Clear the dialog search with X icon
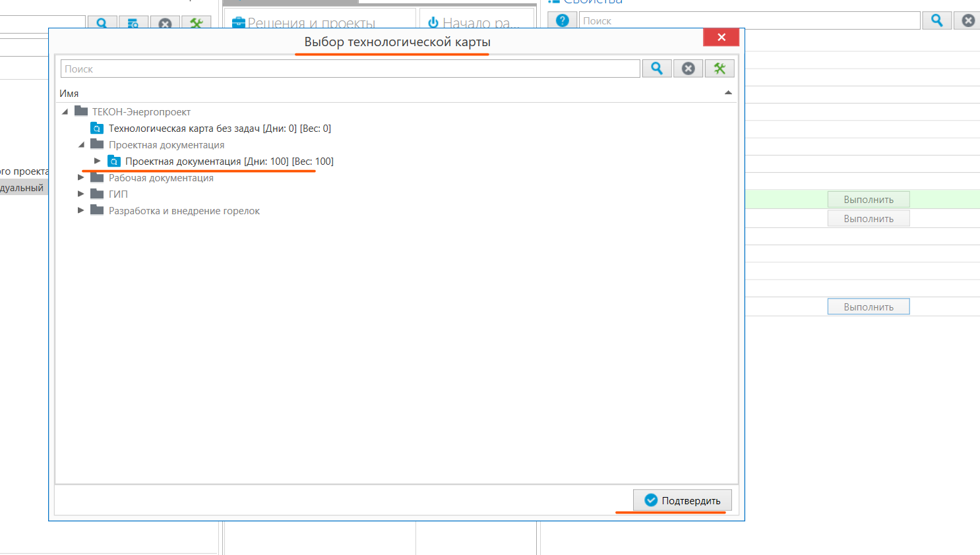This screenshot has height=555, width=980. point(688,69)
